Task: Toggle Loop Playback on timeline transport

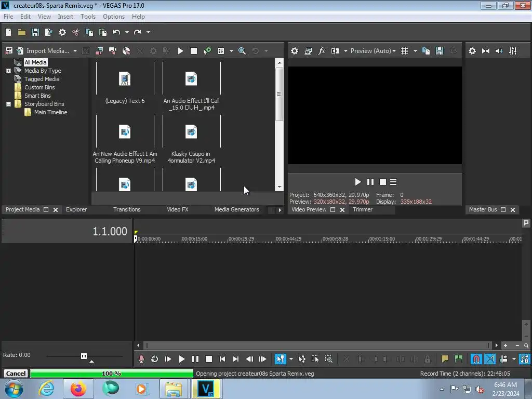Action: (x=154, y=359)
